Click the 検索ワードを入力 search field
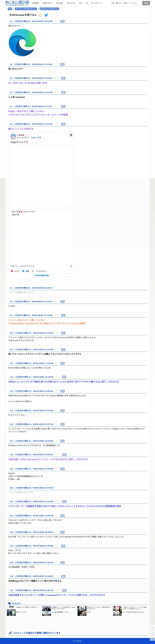Image resolution: width=155 pixels, height=644 pixels. [x=132, y=3]
